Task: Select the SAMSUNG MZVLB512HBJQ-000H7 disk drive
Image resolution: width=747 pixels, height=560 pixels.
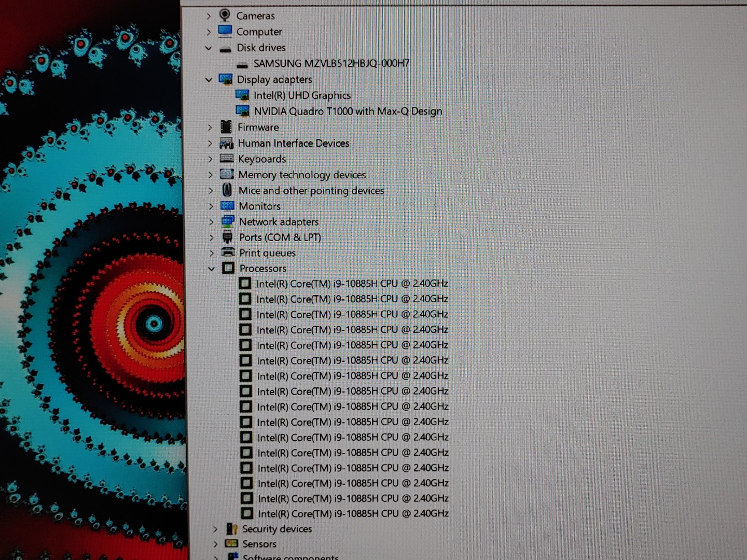Action: click(x=331, y=63)
